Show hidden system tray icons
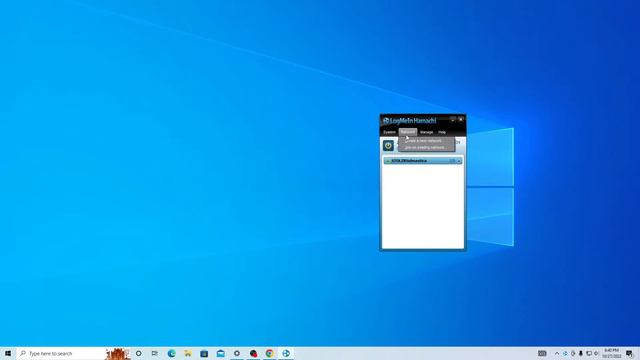 (557, 353)
